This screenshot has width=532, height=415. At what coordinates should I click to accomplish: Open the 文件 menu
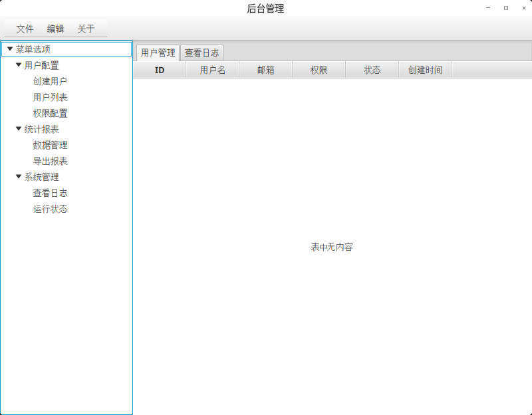[25, 29]
